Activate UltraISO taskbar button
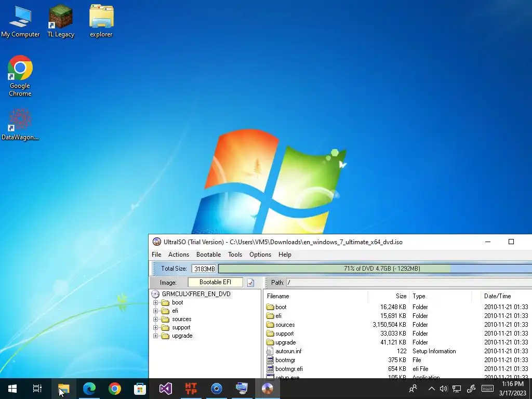Image resolution: width=532 pixels, height=399 pixels. coord(268,389)
